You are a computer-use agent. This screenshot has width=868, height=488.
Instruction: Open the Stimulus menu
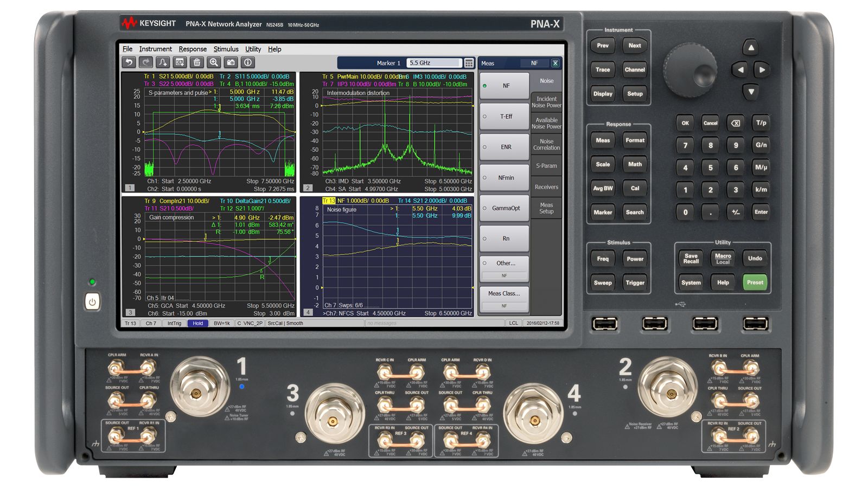pos(226,49)
